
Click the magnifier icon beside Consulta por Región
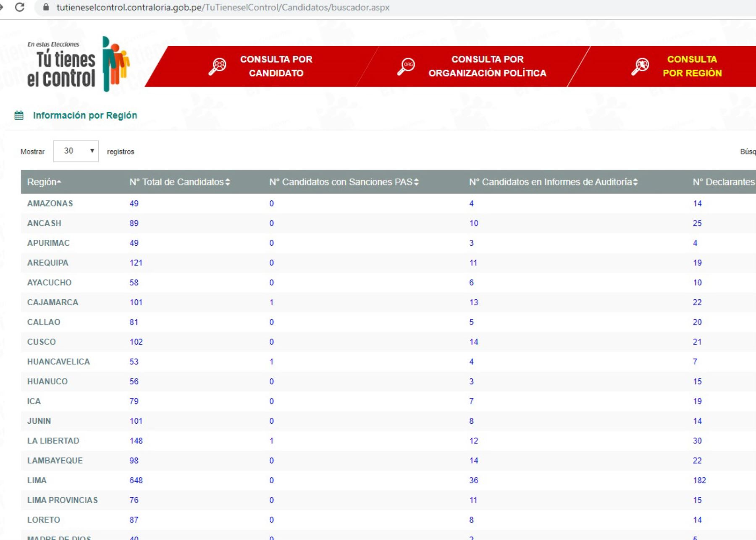(x=640, y=66)
